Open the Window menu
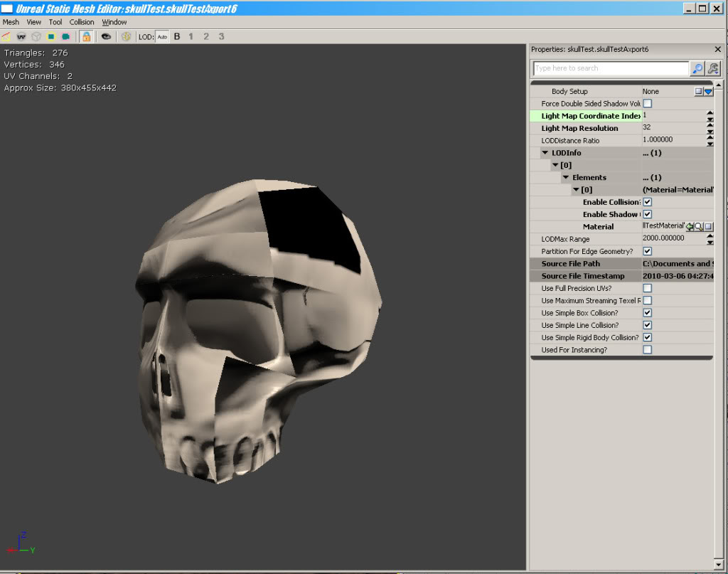The image size is (728, 574). [x=114, y=22]
